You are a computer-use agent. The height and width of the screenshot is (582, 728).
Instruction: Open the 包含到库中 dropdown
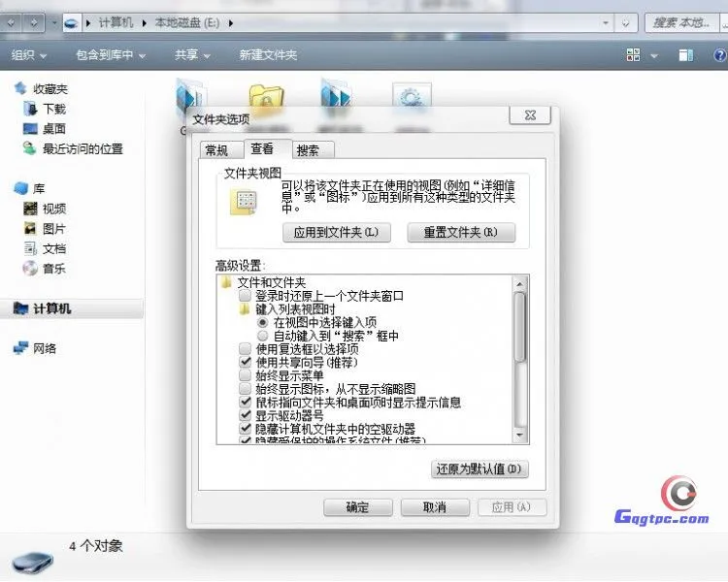tap(111, 55)
